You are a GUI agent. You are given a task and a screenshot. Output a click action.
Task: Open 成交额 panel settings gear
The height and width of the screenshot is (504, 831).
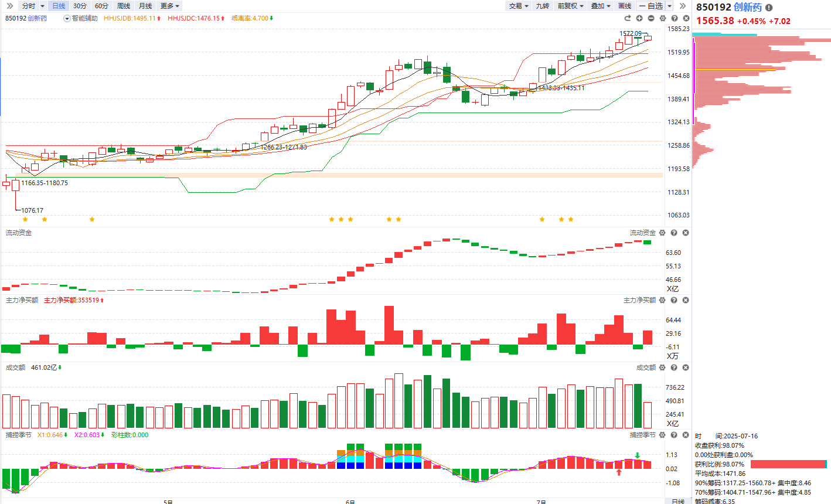662,367
